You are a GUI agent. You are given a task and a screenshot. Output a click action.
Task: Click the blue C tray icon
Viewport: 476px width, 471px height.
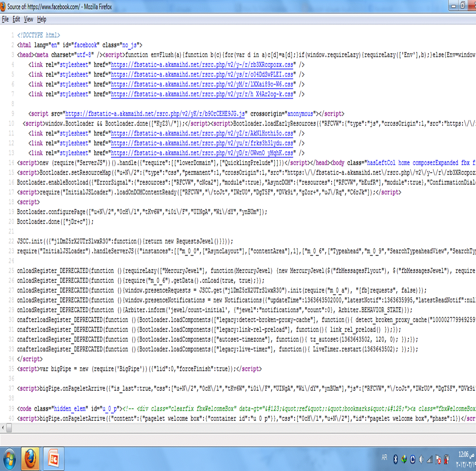tap(412, 460)
